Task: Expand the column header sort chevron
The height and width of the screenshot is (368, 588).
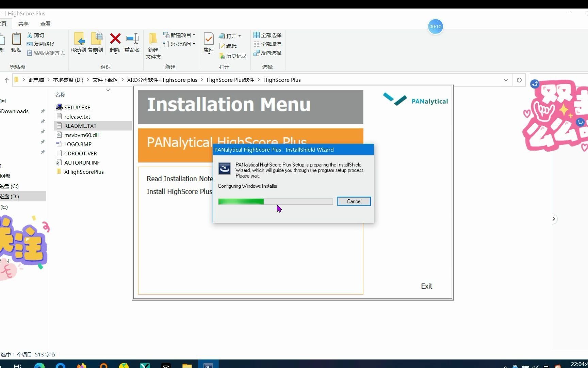Action: tap(108, 90)
